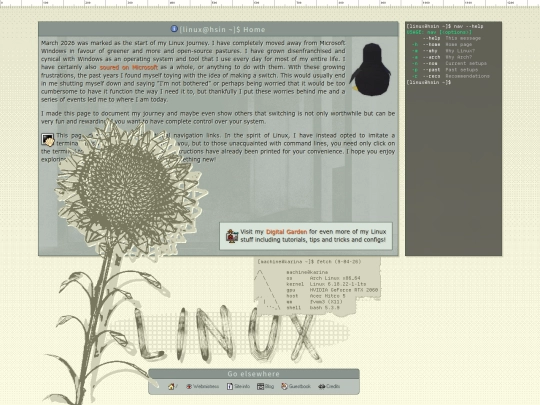540x405 pixels.
Task: Select --arch Why Arch? in terminal
Action: (x=442, y=57)
